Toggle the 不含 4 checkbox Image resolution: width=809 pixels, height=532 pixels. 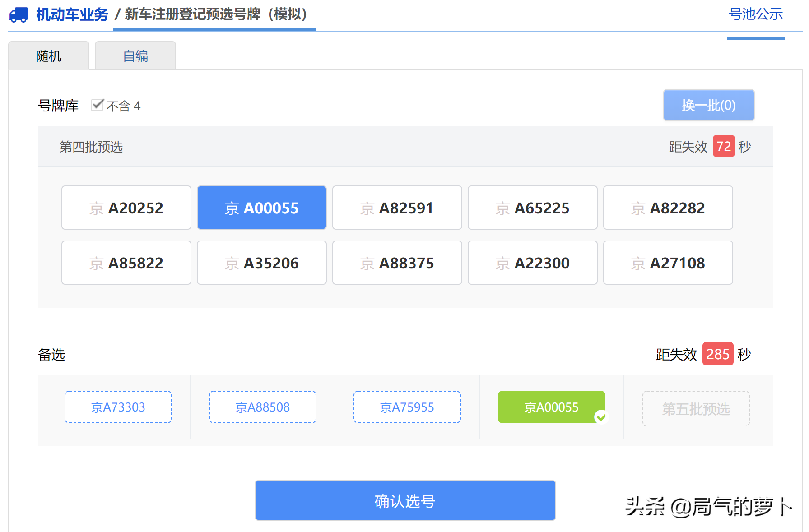(x=98, y=105)
